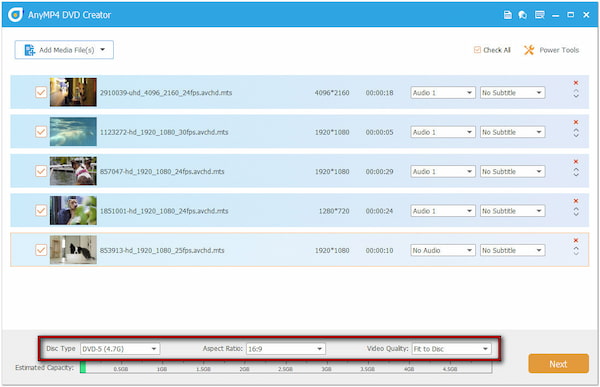Click the Estimated Capacity bar
This screenshot has height=387, width=600.
pyautogui.click(x=286, y=367)
